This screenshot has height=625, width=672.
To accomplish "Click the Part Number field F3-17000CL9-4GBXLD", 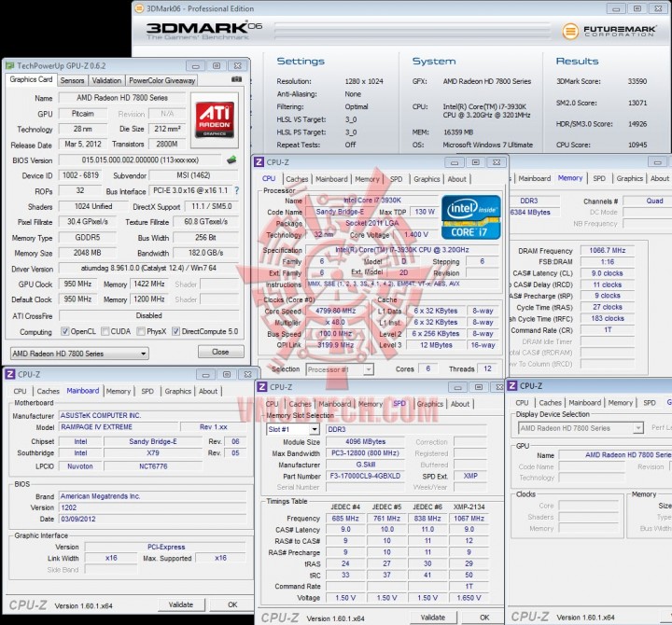I will pyautogui.click(x=365, y=476).
